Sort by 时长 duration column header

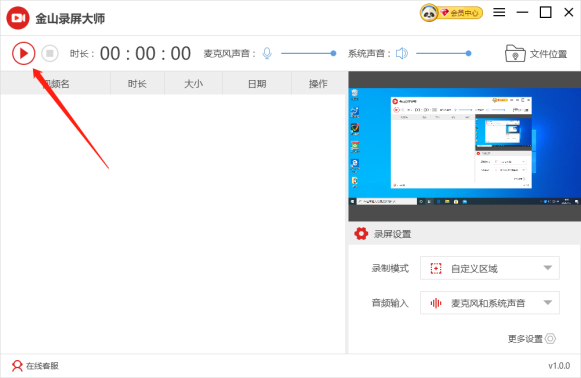click(137, 84)
